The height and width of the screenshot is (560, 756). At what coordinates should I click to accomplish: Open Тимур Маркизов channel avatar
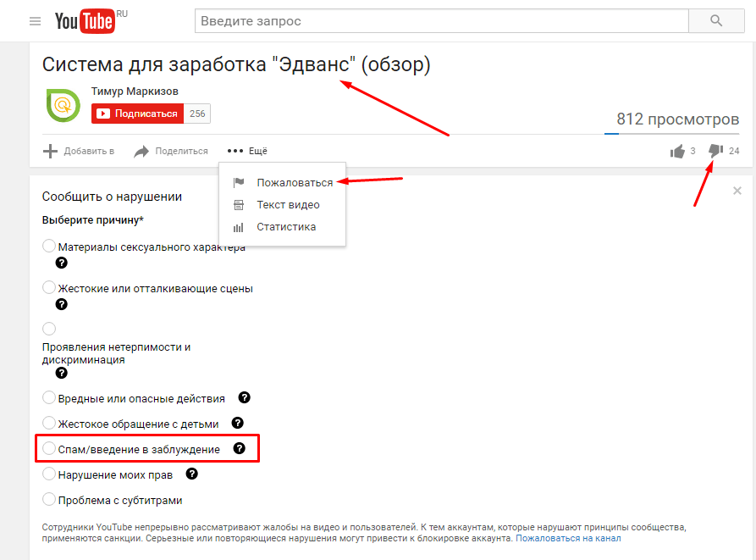[63, 105]
